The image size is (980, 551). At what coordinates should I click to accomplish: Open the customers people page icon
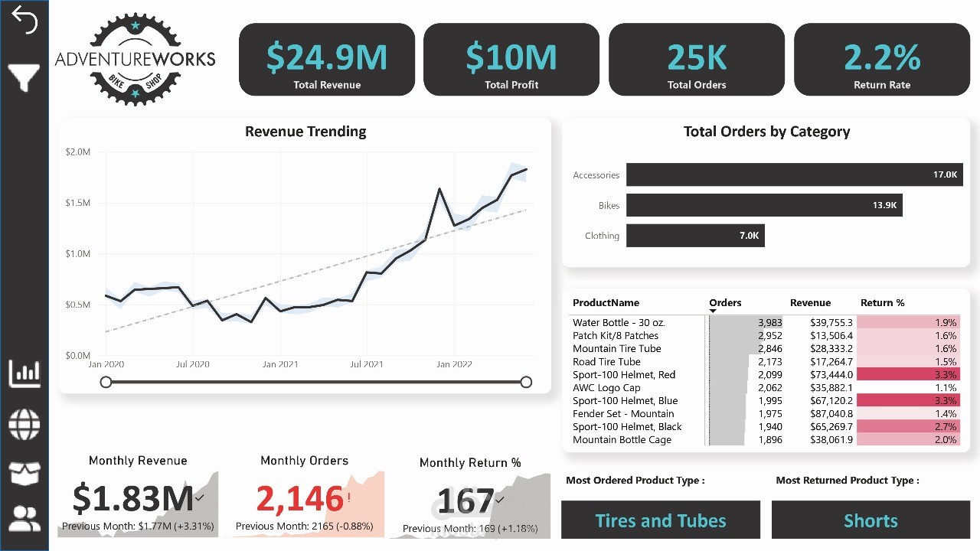[x=24, y=520]
